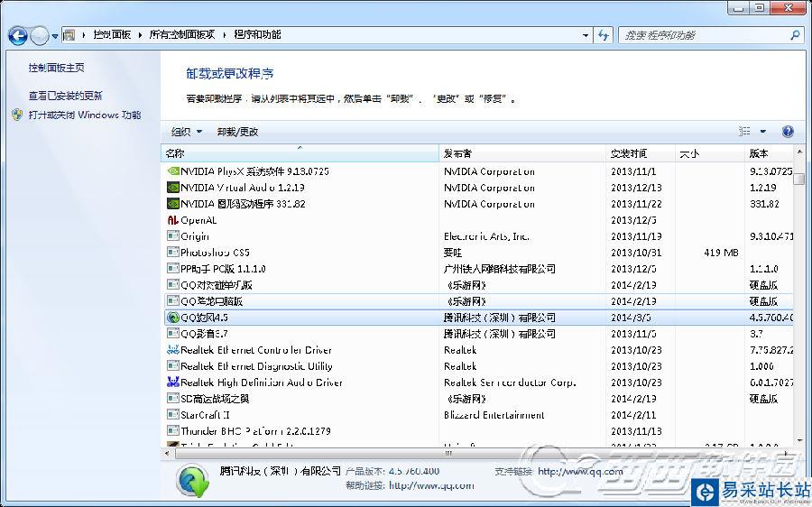812x507 pixels.
Task: Click the QQ旋风4.5 green icon
Action: (x=173, y=317)
